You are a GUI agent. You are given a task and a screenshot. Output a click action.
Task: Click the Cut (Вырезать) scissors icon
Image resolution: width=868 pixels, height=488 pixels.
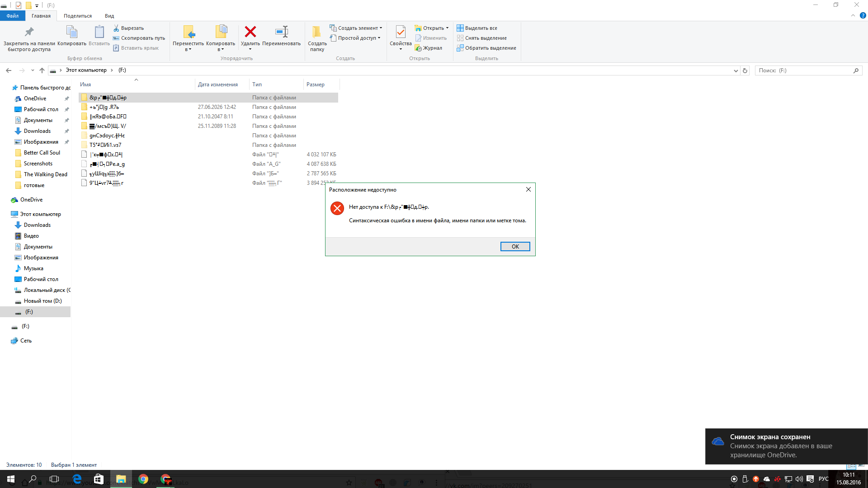pyautogui.click(x=116, y=28)
